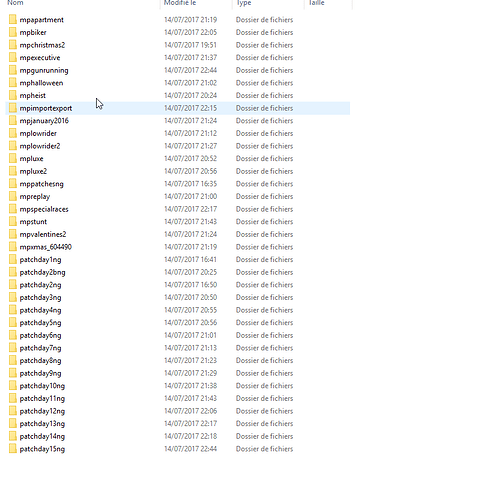Click the mpgunrunning folder icon
This screenshot has width=493, height=500.
13,70
